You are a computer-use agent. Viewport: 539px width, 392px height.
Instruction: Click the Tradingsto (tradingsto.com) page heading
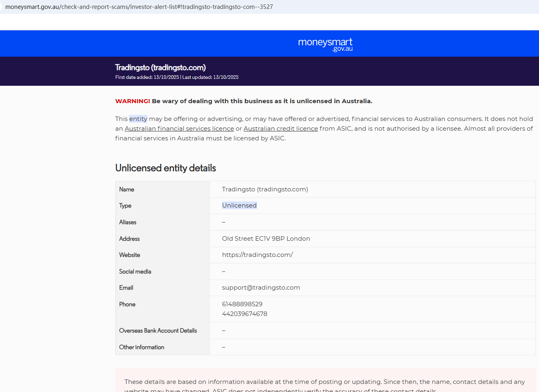pos(160,68)
